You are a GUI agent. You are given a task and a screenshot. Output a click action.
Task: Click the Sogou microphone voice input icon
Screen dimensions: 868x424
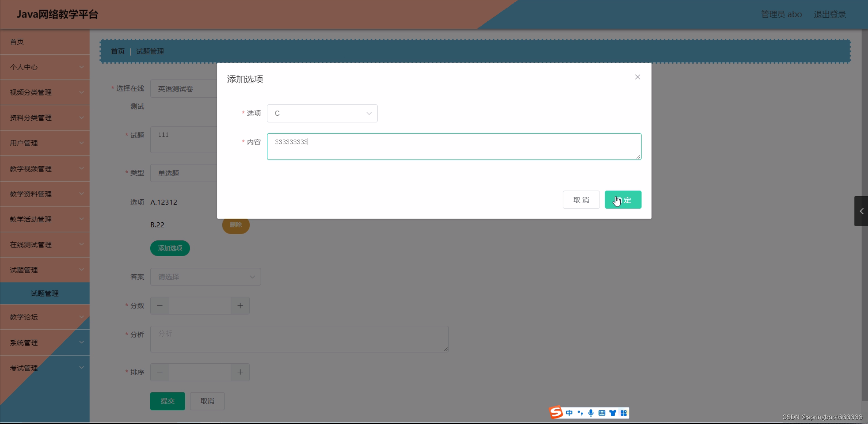point(591,413)
